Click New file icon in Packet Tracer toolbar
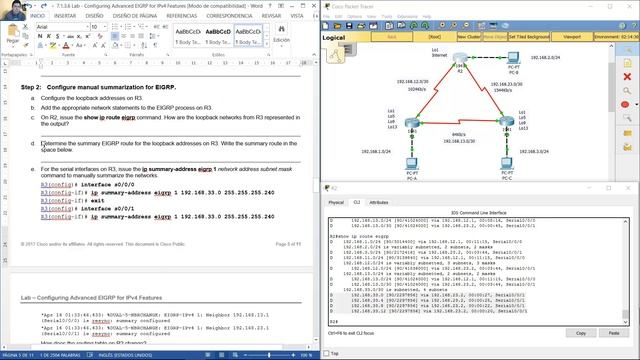 pos(325,26)
